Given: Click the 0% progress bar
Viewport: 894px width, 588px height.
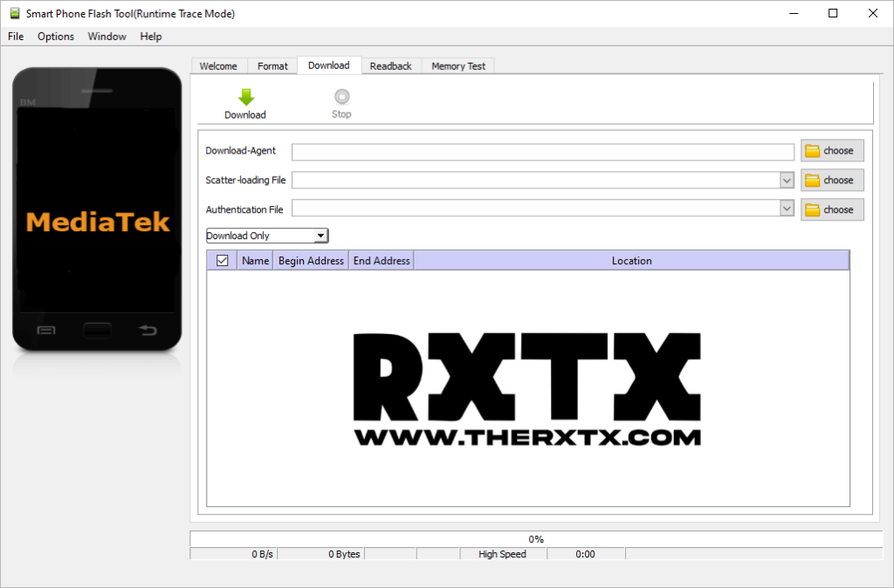Looking at the screenshot, I should pos(535,538).
